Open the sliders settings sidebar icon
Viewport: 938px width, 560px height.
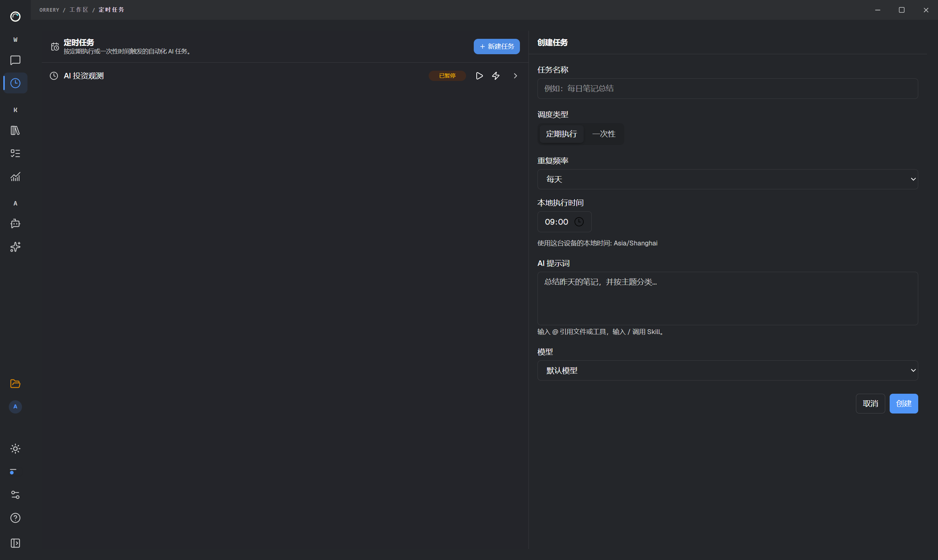point(15,495)
